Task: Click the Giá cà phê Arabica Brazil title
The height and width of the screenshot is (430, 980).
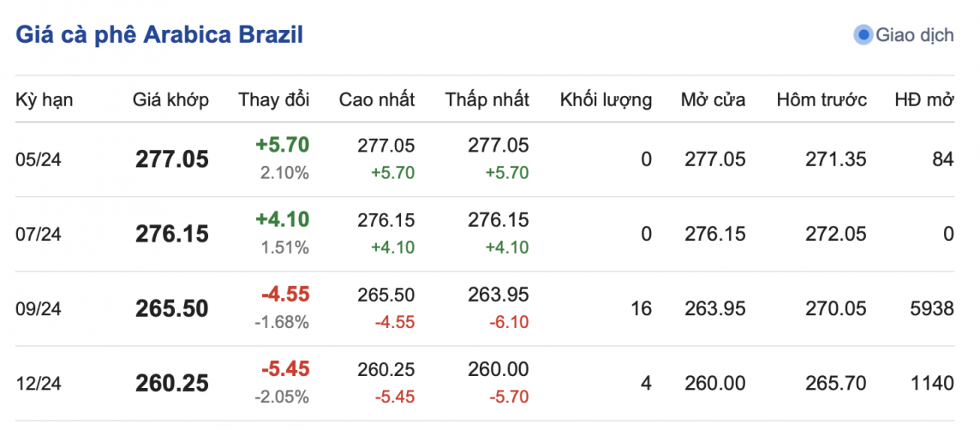Action: click(x=159, y=34)
